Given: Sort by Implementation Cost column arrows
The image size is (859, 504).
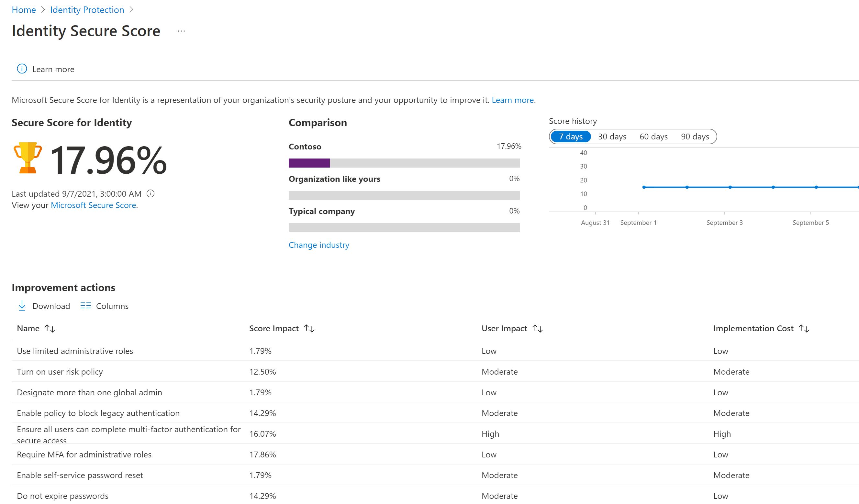Looking at the screenshot, I should [x=804, y=328].
